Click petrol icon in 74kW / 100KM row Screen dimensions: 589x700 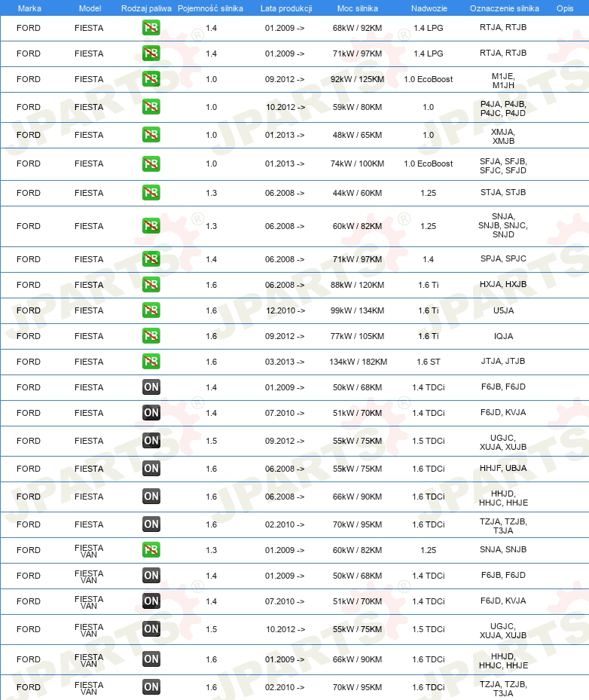click(151, 164)
